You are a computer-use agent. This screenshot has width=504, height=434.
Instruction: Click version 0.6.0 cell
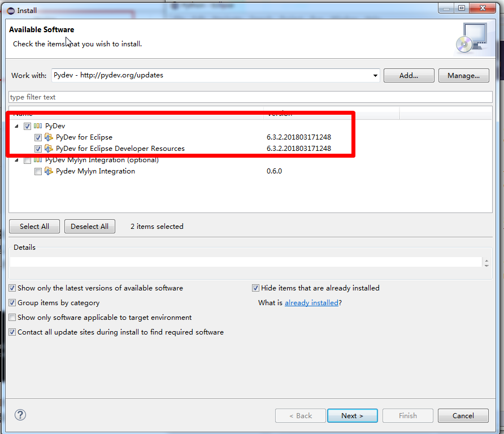pos(274,171)
